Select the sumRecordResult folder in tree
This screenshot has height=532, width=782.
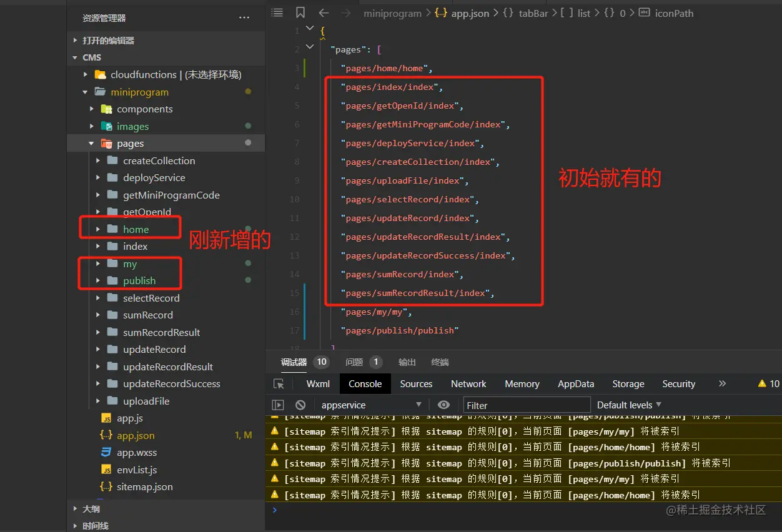point(162,332)
